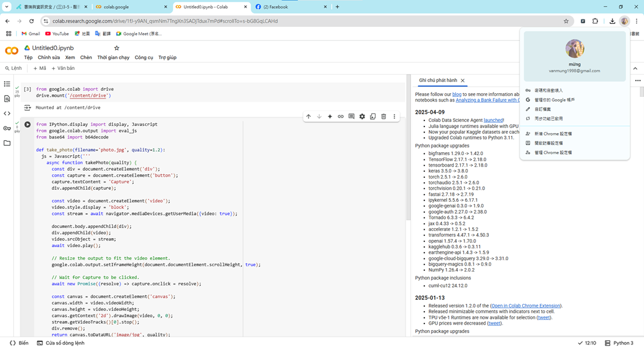Open the Files folder panel

point(7,143)
